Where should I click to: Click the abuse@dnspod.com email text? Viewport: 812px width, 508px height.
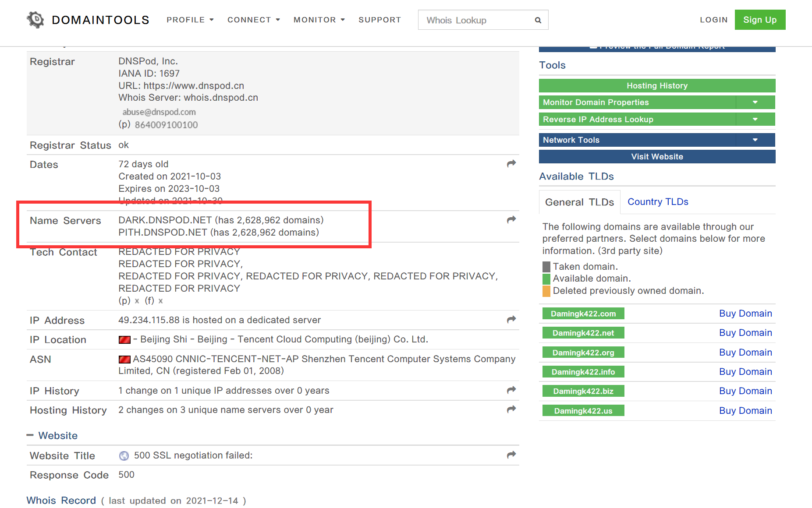coord(159,112)
